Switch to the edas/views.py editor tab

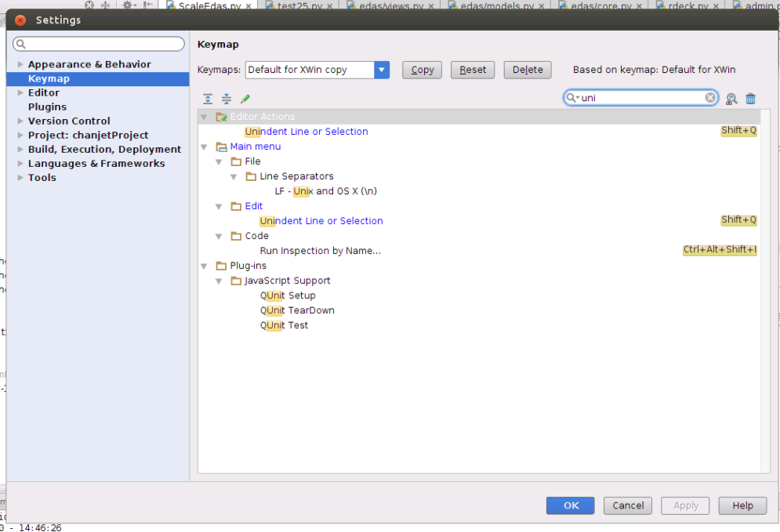click(391, 5)
